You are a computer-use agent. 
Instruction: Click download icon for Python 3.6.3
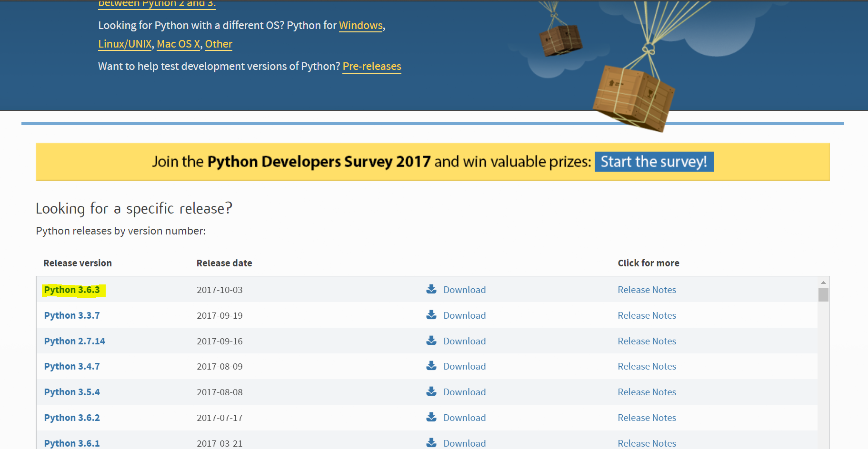pyautogui.click(x=431, y=289)
